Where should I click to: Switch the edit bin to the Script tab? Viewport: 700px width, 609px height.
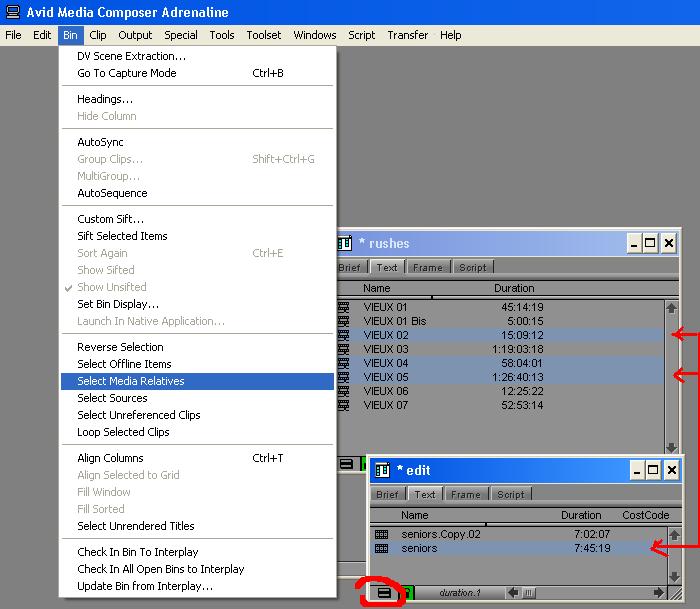point(511,494)
